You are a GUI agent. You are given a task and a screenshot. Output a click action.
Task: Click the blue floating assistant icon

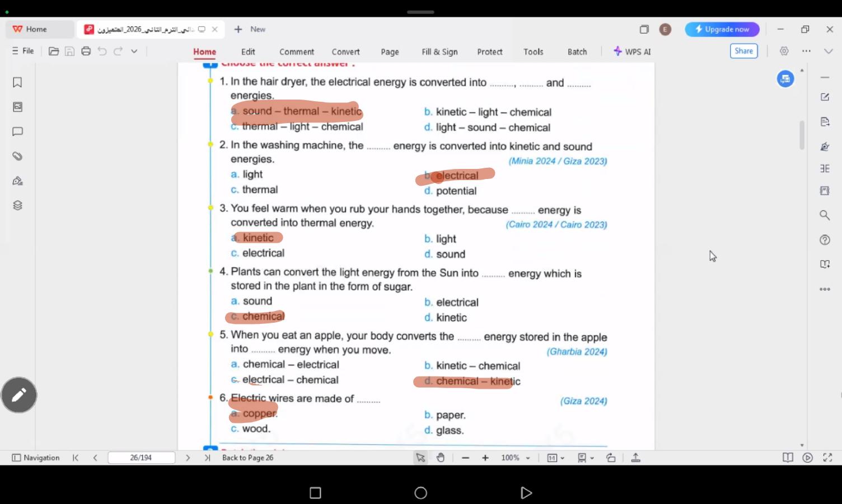coord(785,79)
